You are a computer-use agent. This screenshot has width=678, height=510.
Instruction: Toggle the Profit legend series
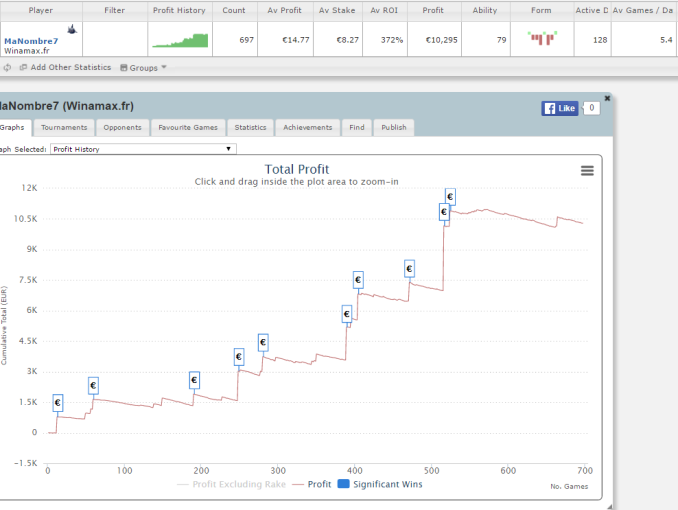(312, 485)
